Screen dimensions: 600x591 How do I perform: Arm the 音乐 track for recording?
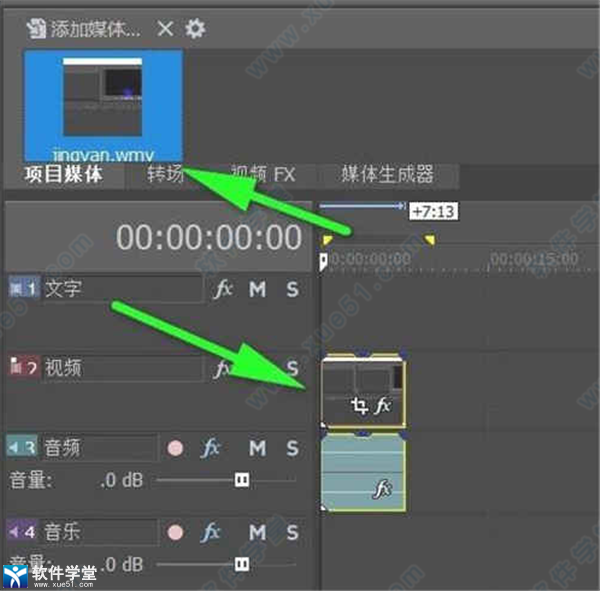click(x=176, y=531)
